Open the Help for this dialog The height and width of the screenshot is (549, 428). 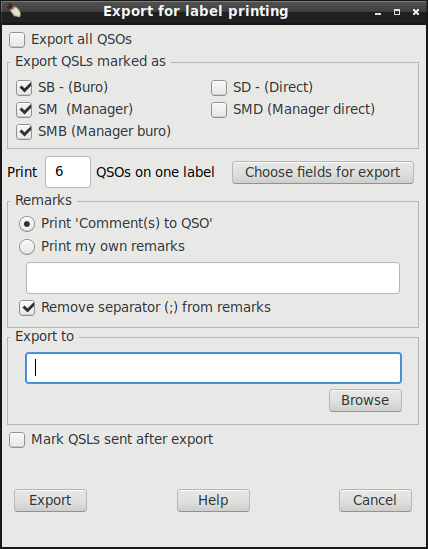click(213, 501)
